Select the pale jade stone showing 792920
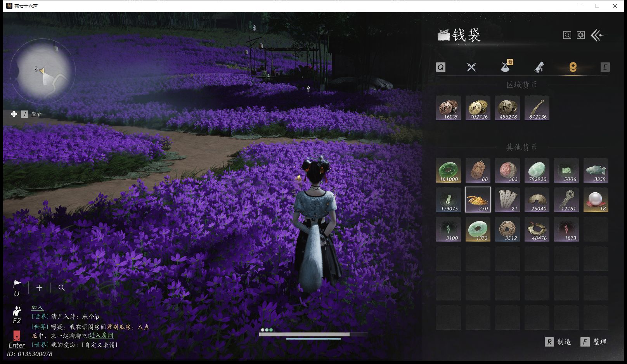Image resolution: width=627 pixels, height=364 pixels. coord(537,170)
